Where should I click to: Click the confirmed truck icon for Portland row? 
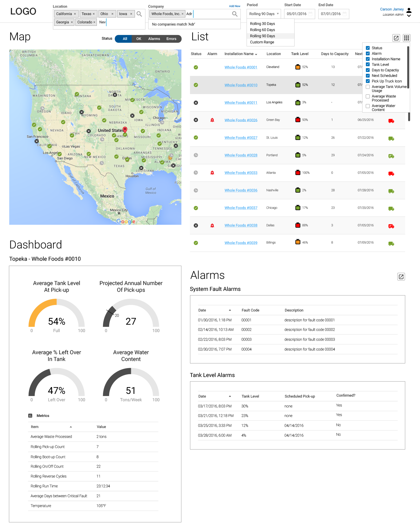click(x=391, y=156)
